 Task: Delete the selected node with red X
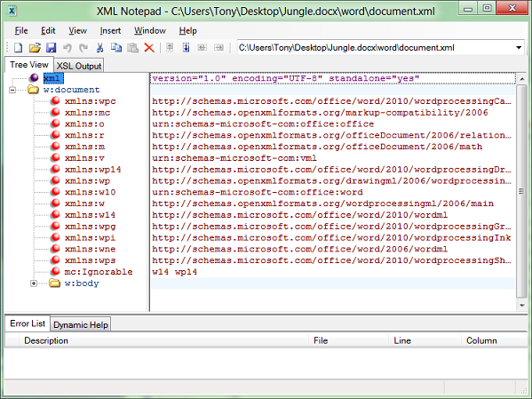point(149,48)
